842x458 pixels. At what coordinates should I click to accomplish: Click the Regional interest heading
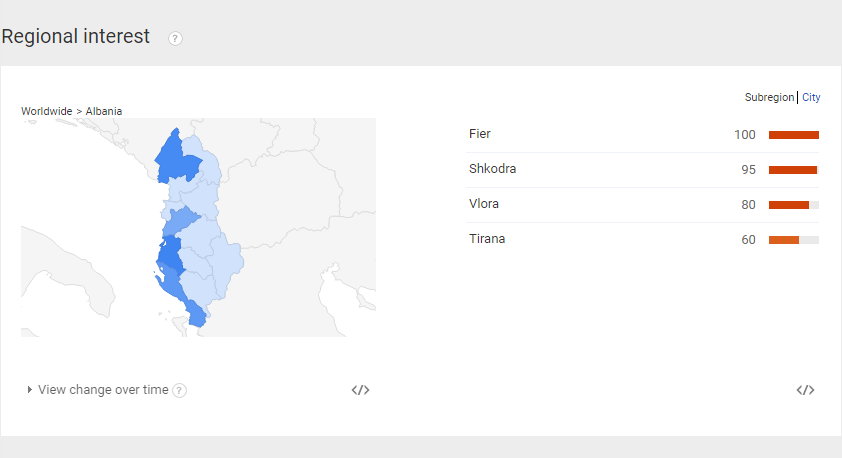pyautogui.click(x=76, y=37)
